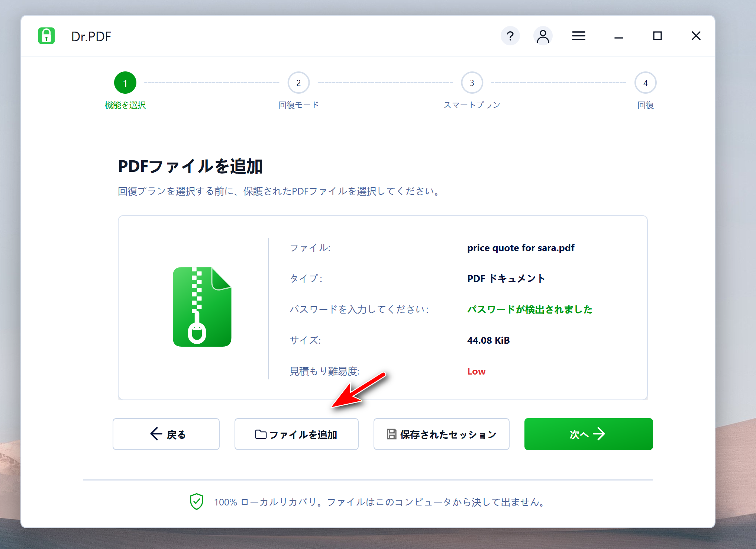Screen dimensions: 756x549
Task: Click file name price quote for sara.pdf
Action: pos(521,248)
